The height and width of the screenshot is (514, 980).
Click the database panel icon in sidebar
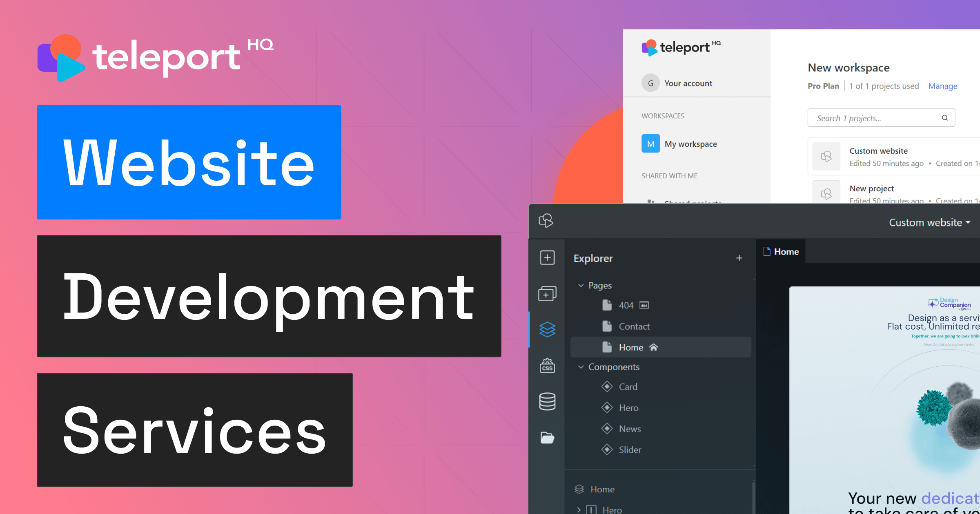547,401
